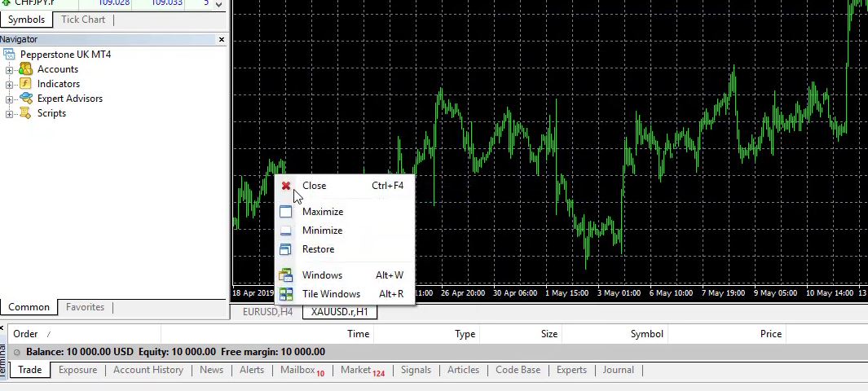Sort by the Size column header
The image size is (868, 391).
point(522,334)
